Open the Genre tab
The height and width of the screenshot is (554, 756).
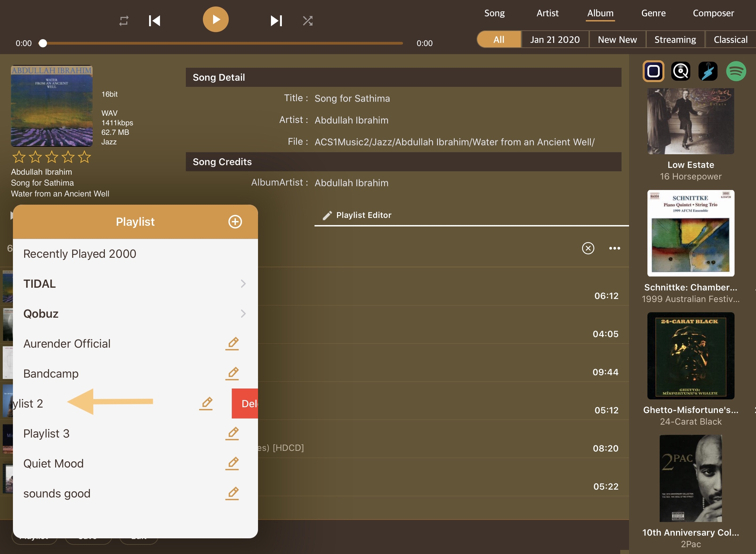(653, 13)
